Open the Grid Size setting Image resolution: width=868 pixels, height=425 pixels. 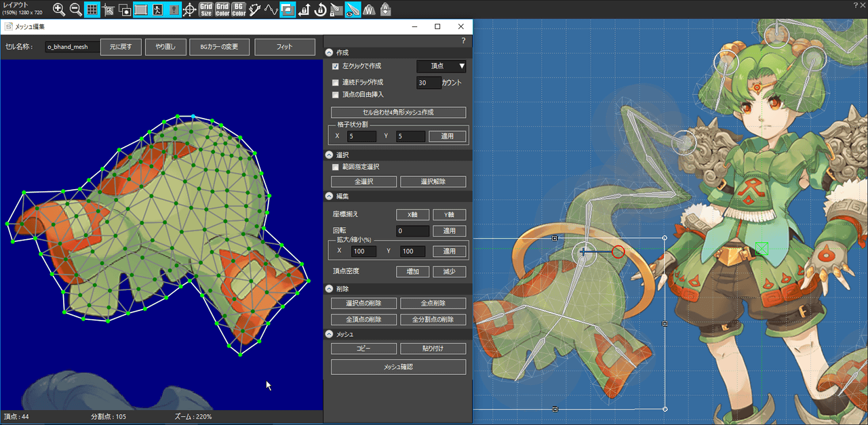click(206, 9)
